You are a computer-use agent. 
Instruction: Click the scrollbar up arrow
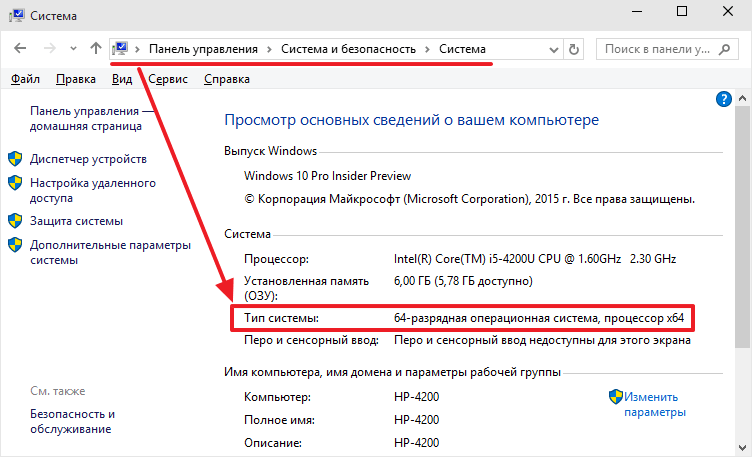click(742, 99)
